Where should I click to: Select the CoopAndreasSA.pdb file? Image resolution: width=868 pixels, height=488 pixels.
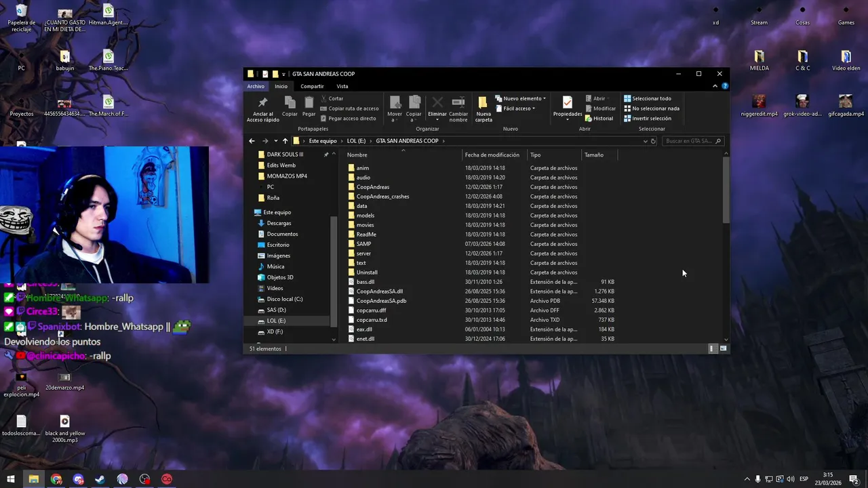tap(381, 301)
